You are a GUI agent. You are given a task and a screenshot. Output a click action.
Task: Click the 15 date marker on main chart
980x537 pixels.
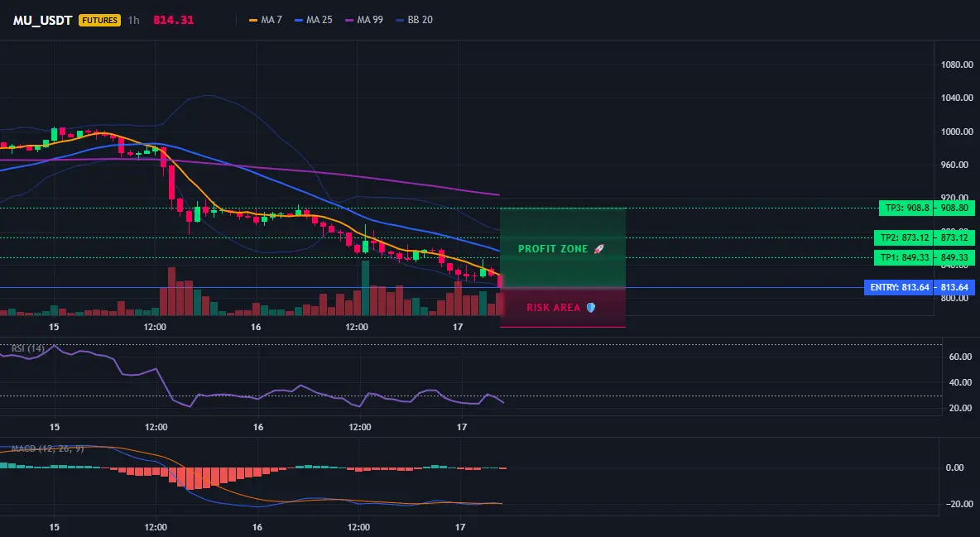[x=54, y=327]
